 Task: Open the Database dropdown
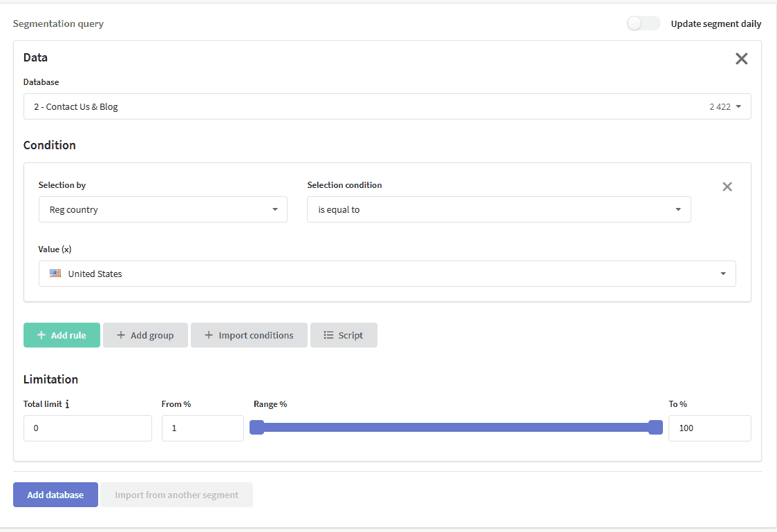click(387, 106)
